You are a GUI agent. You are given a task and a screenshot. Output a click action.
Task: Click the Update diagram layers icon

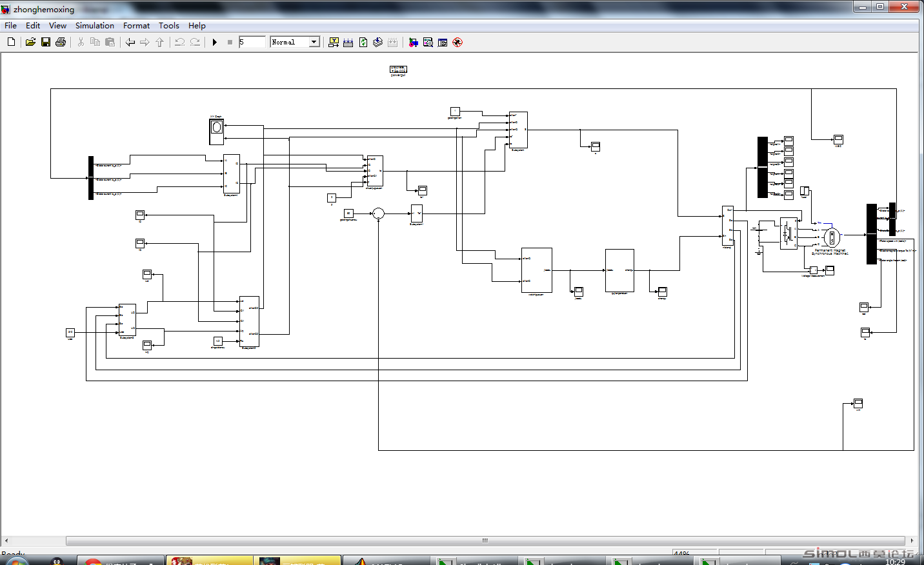click(x=378, y=42)
